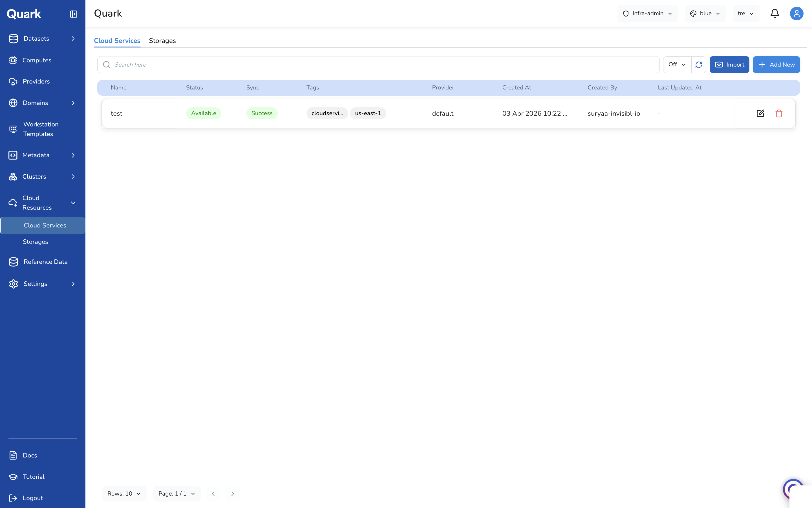The image size is (812, 508).
Task: Click the Datasets database icon
Action: [x=14, y=39]
